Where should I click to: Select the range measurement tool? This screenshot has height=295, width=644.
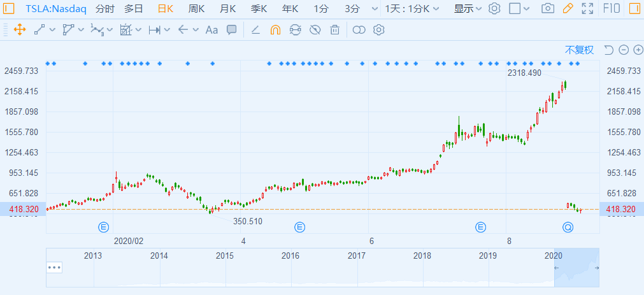pos(154,29)
